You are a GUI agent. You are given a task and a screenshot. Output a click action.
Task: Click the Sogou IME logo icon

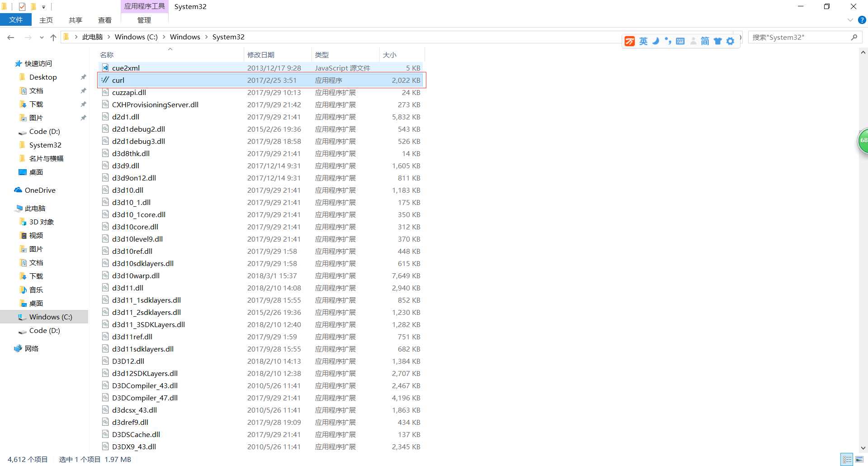coord(629,42)
